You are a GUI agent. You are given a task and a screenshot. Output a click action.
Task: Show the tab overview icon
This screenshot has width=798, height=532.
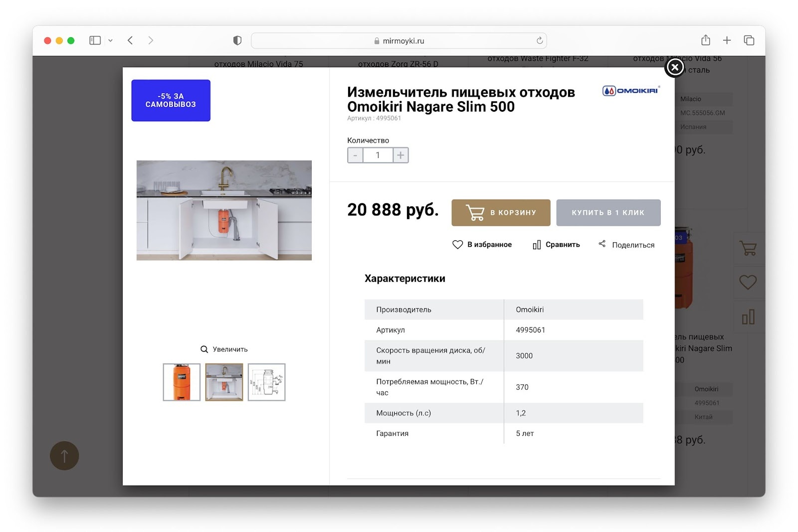tap(749, 40)
